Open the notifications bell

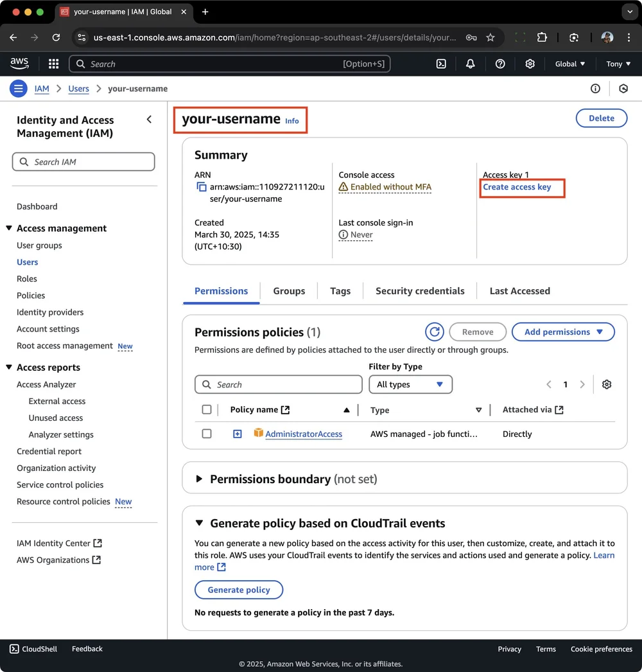470,64
